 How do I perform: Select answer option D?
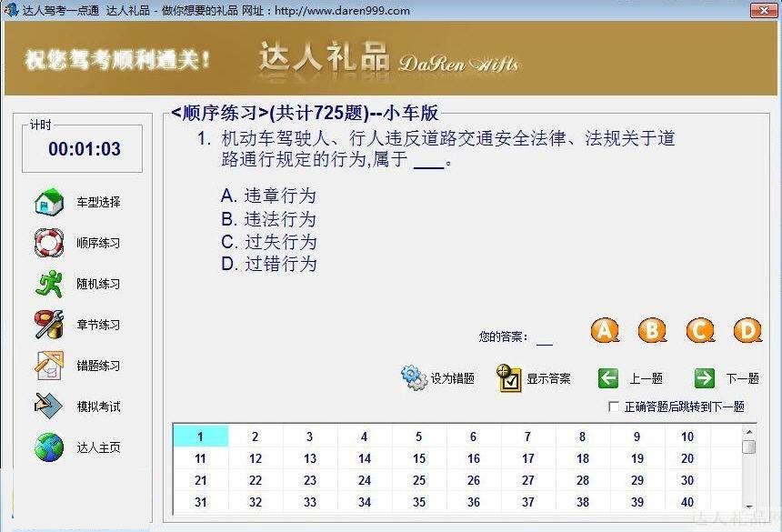pyautogui.click(x=747, y=330)
